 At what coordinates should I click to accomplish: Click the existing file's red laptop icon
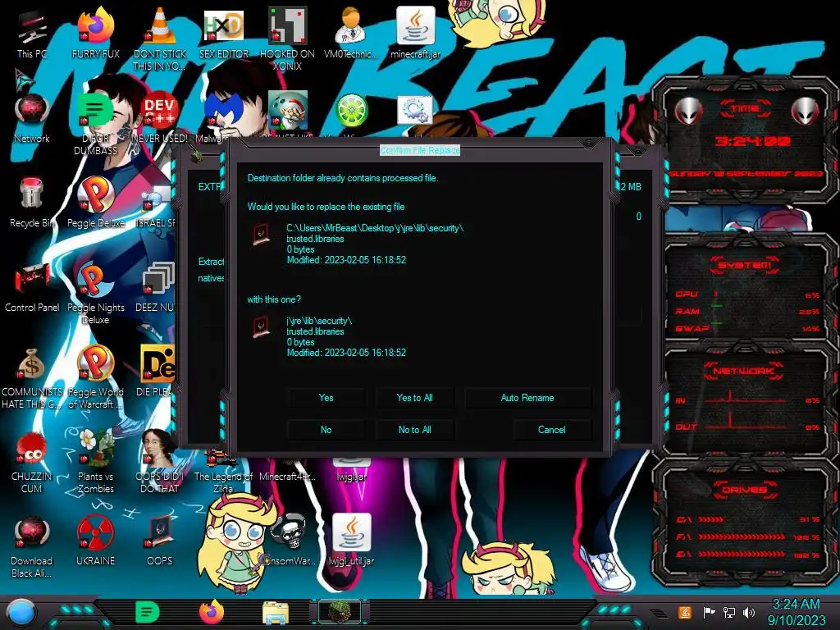[x=261, y=235]
